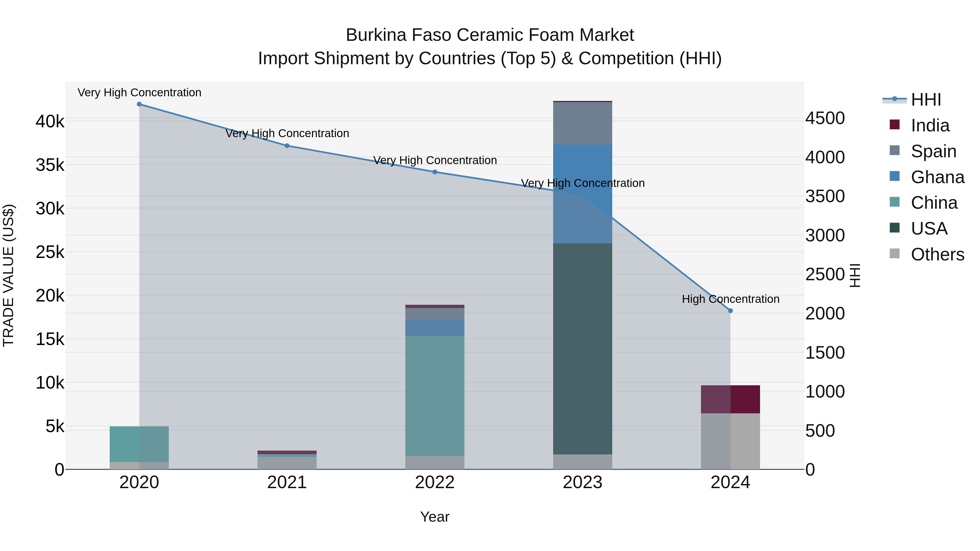Toggle USA legend entry

coord(919,229)
